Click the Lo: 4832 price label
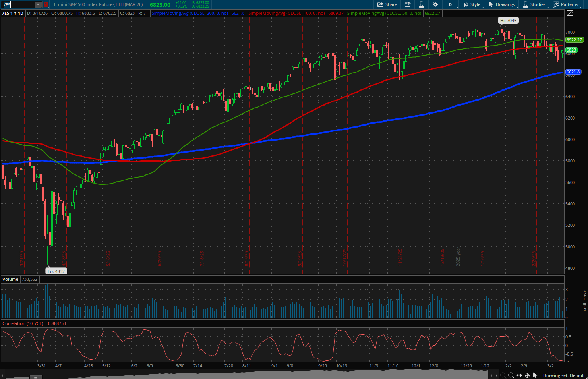Viewport: 588px width, 379px height. pyautogui.click(x=56, y=271)
